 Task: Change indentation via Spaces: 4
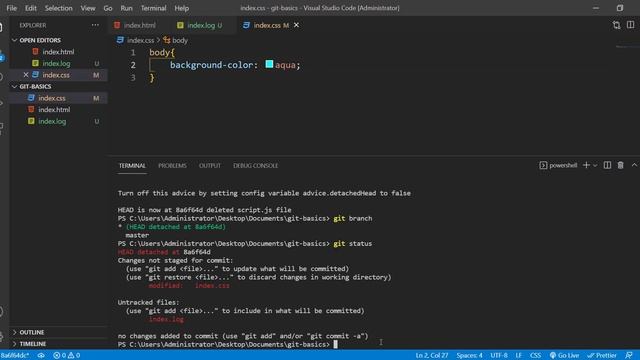pyautogui.click(x=469, y=355)
